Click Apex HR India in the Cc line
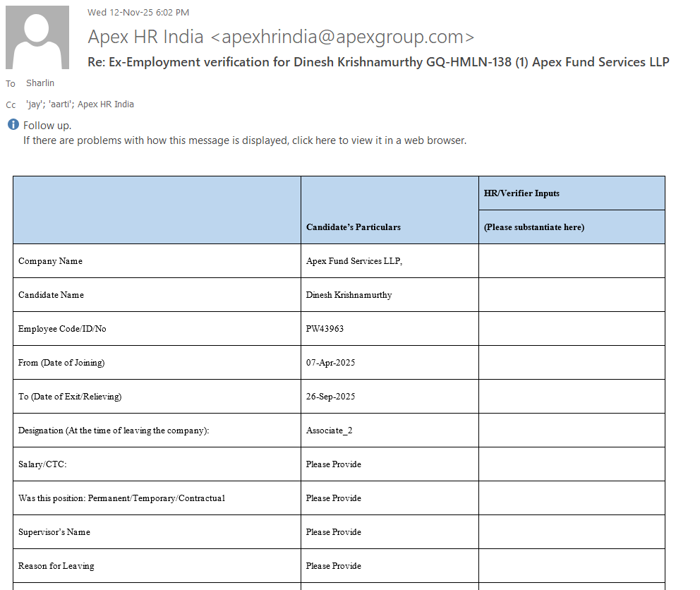 coord(106,104)
